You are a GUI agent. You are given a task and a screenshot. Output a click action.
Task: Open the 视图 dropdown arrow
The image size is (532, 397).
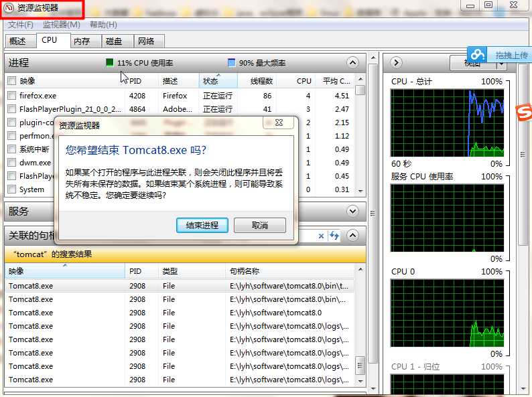pos(501,64)
